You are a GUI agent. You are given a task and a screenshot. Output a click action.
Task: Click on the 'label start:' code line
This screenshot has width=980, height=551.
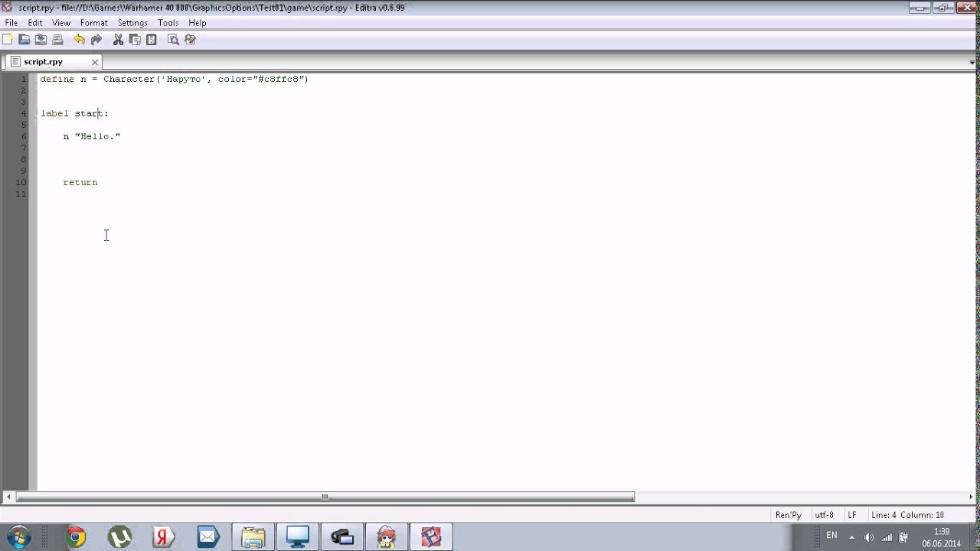(74, 113)
